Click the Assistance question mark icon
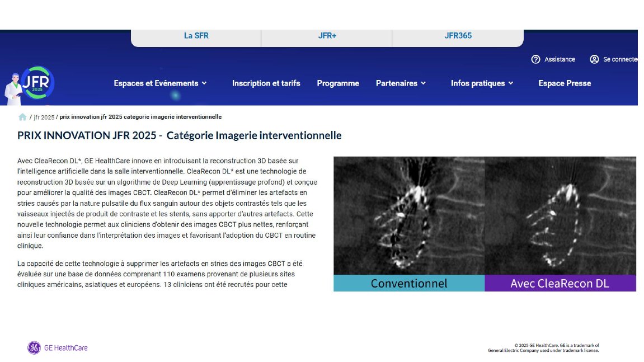The width and height of the screenshot is (644, 362). click(x=535, y=59)
